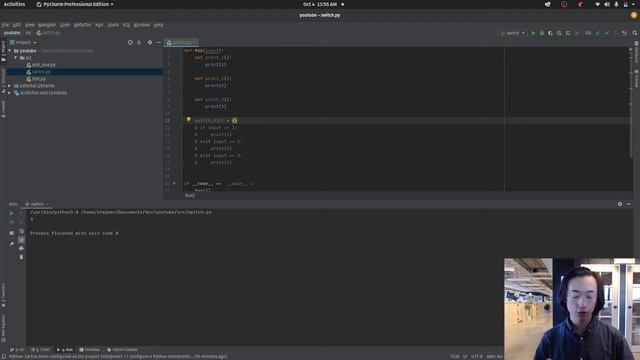Hide the Project panel with the minus icon
Image resolution: width=640 pixels, height=360 pixels.
[x=158, y=42]
